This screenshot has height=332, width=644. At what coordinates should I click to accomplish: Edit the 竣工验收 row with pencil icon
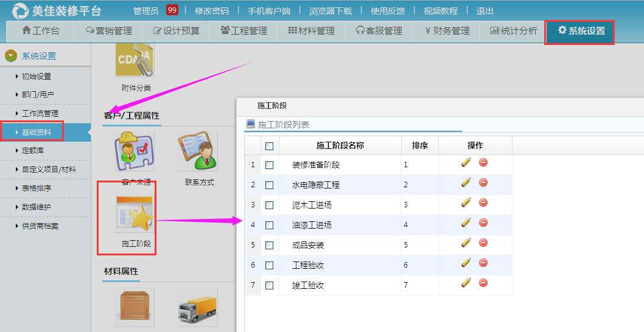466,283
